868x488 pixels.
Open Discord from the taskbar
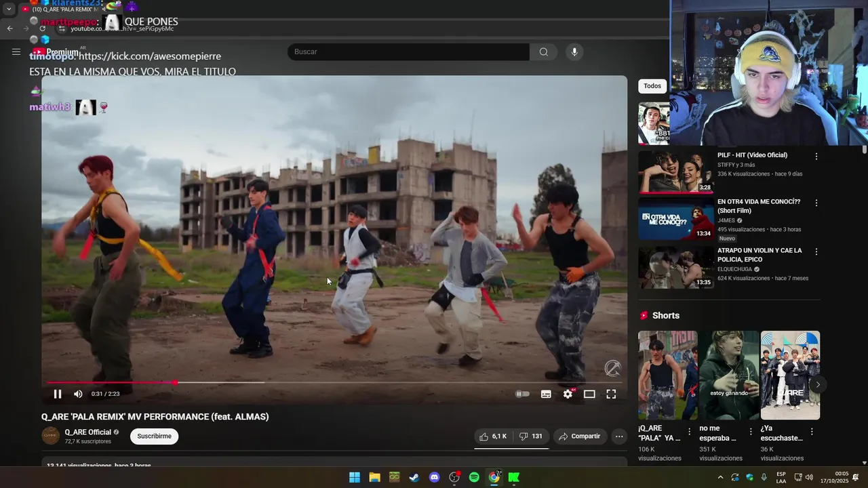[x=435, y=477]
